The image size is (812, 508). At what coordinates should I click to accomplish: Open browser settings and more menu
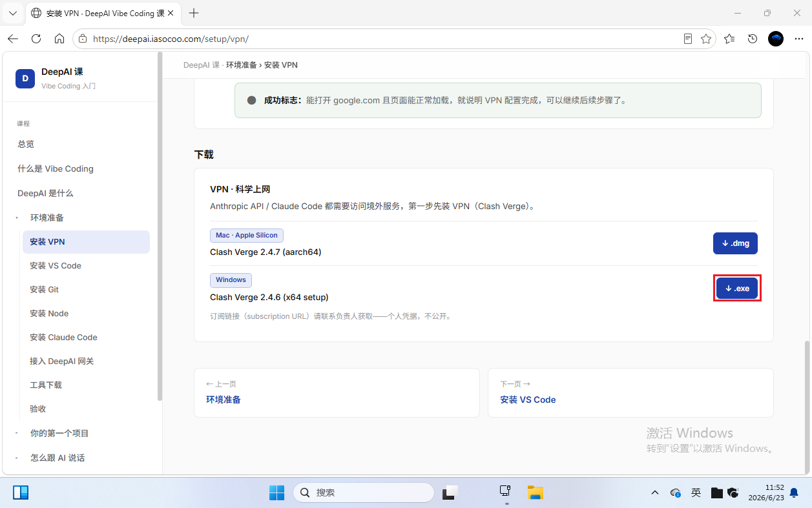(x=799, y=39)
